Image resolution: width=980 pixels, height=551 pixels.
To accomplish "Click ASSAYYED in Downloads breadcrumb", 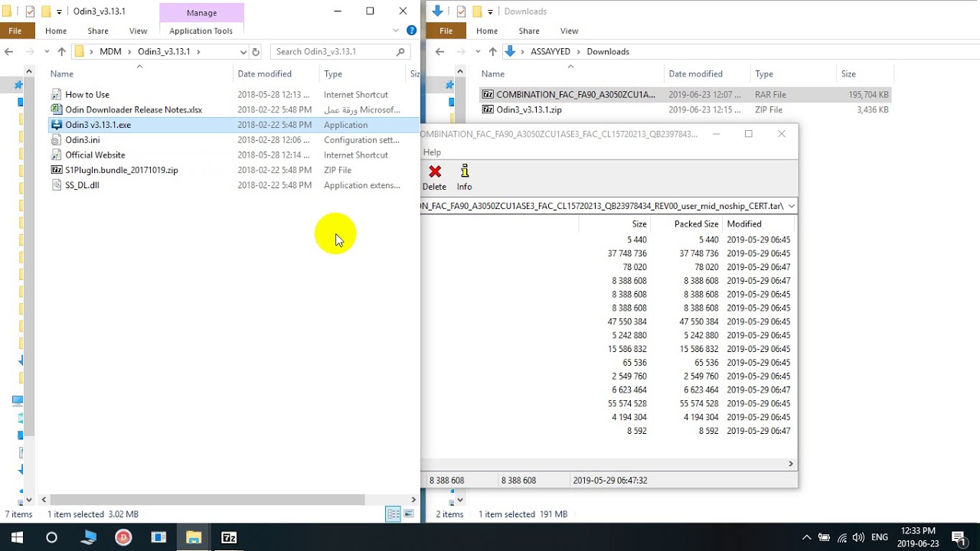I will pos(550,51).
